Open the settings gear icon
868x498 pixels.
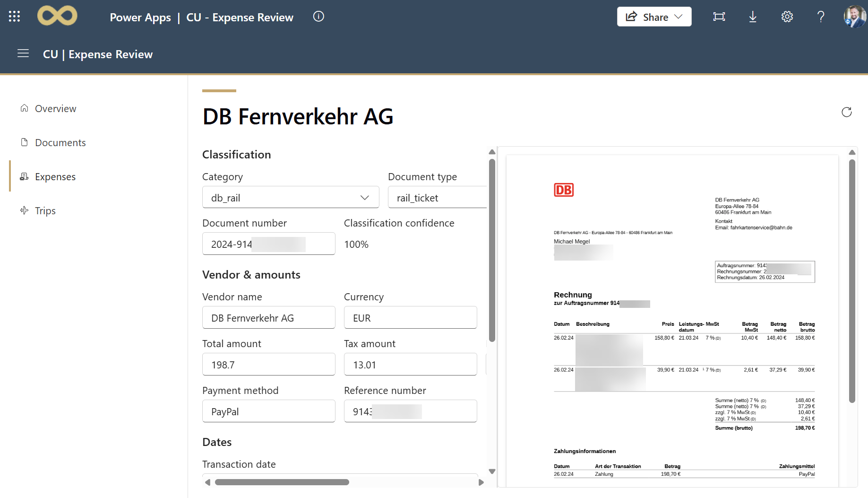click(x=787, y=17)
